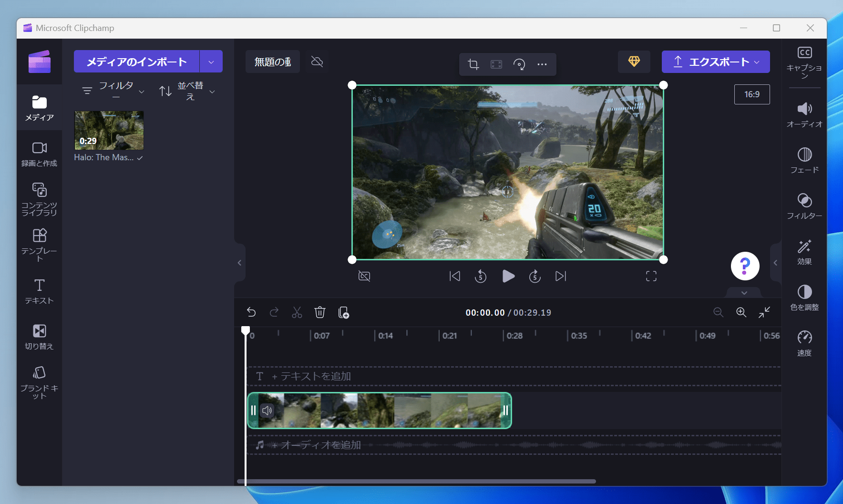Image resolution: width=843 pixels, height=504 pixels.
Task: Open the フィルター dropdown in media panel
Action: [x=113, y=91]
